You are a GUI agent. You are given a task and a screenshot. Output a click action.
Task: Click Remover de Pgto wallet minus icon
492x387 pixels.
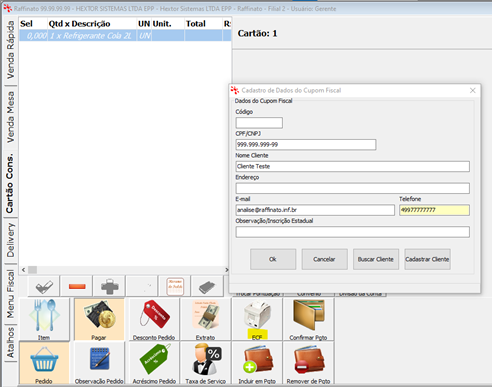pos(308,363)
